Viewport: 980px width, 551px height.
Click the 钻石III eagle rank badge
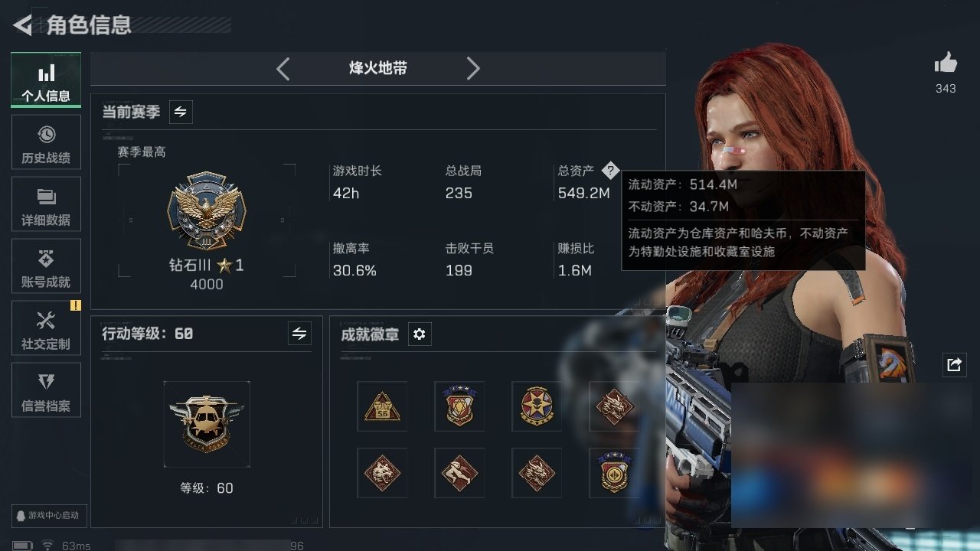click(207, 211)
